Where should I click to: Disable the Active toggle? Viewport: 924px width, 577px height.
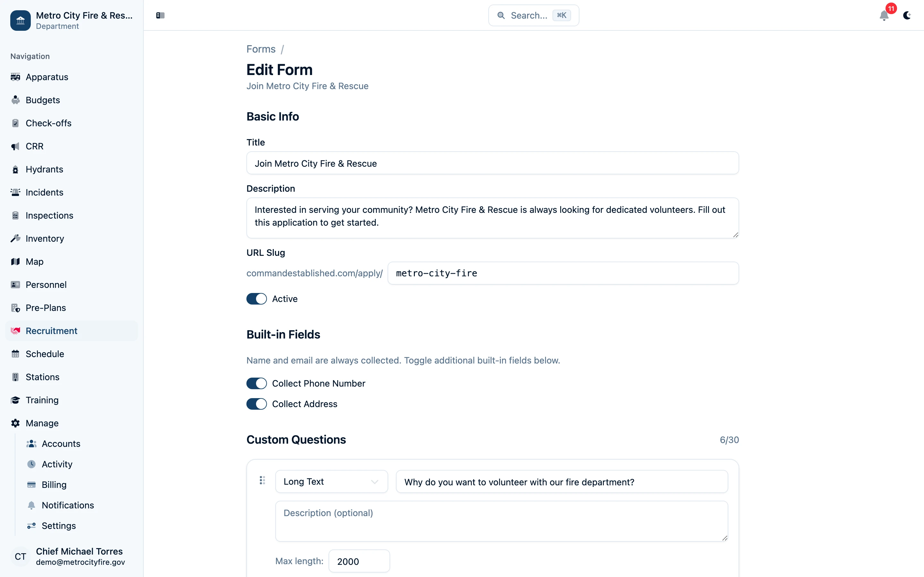click(x=257, y=299)
